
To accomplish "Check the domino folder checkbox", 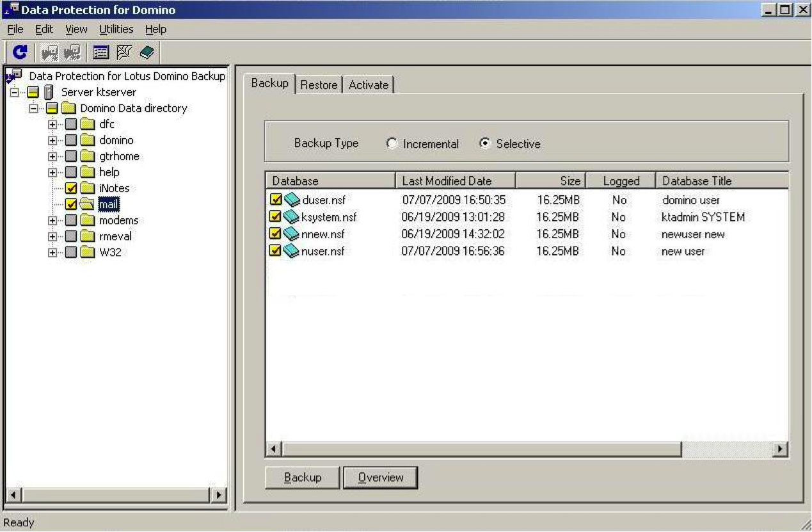I will coord(72,140).
